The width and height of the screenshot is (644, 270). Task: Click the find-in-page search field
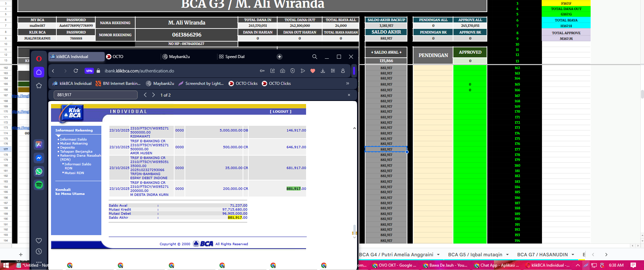pyautogui.click(x=96, y=95)
